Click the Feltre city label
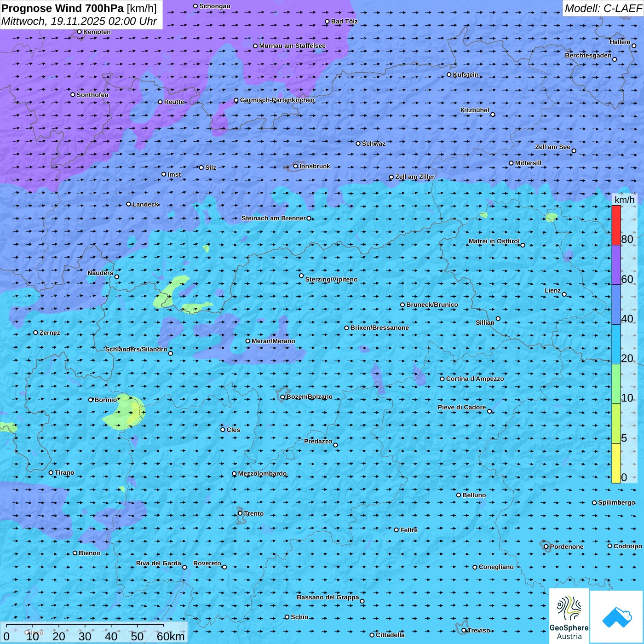Viewport: 644px width, 644px height. pos(408,530)
